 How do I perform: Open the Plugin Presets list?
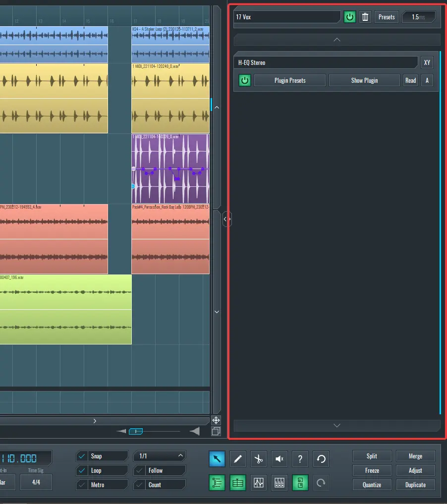[290, 80]
